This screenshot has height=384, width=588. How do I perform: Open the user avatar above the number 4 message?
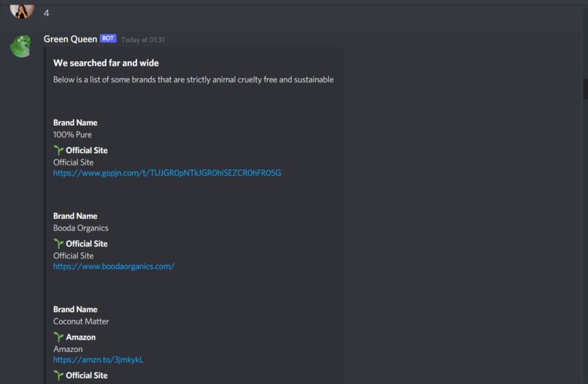[22, 11]
